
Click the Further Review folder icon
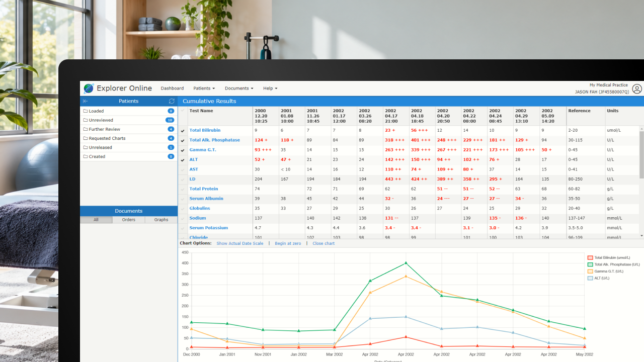(x=86, y=129)
